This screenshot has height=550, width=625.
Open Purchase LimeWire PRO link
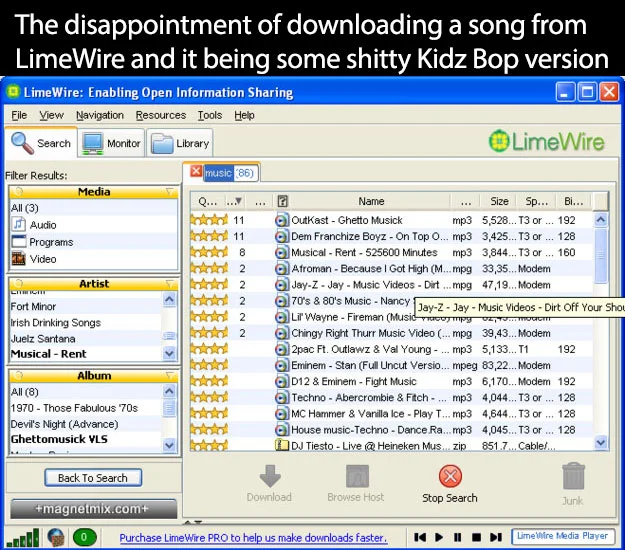tap(253, 538)
